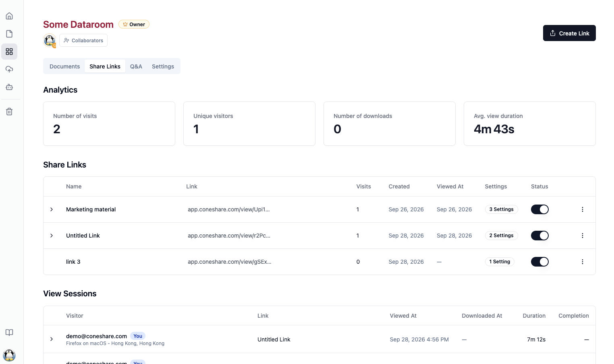Open more options for link 3 row

point(582,262)
